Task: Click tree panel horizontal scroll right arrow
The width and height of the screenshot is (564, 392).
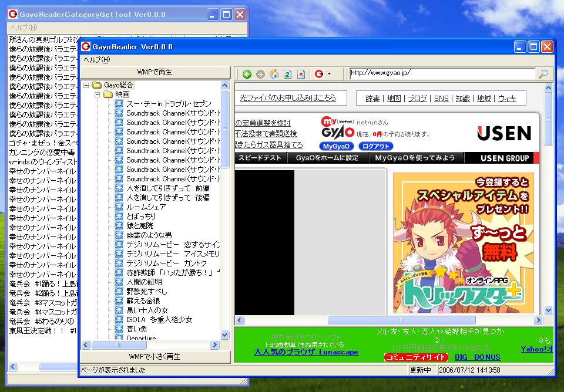Action: (215, 345)
